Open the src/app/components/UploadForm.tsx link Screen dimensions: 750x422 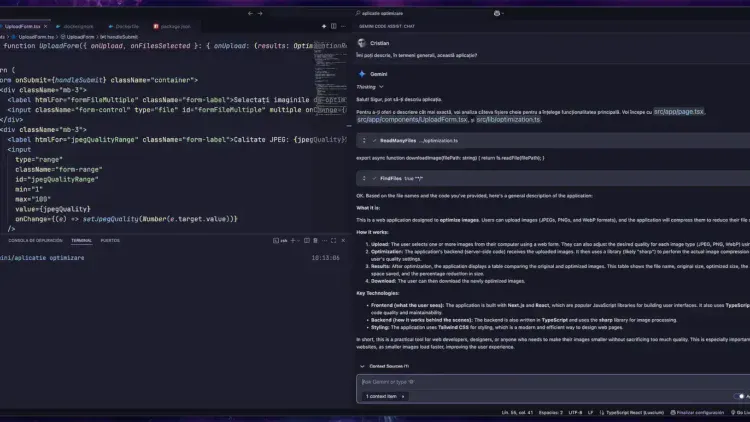click(412, 120)
